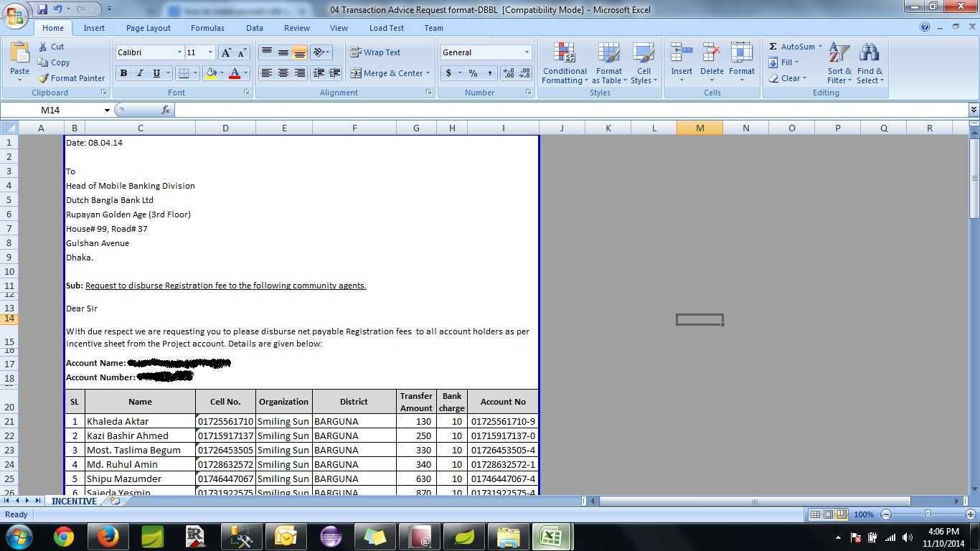
Task: Align text left
Action: point(266,73)
